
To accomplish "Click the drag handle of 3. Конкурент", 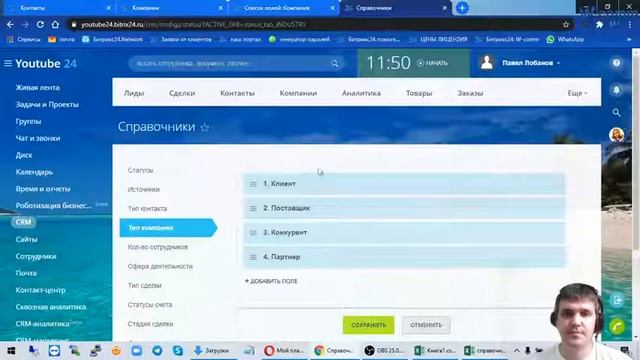I will pos(253,233).
